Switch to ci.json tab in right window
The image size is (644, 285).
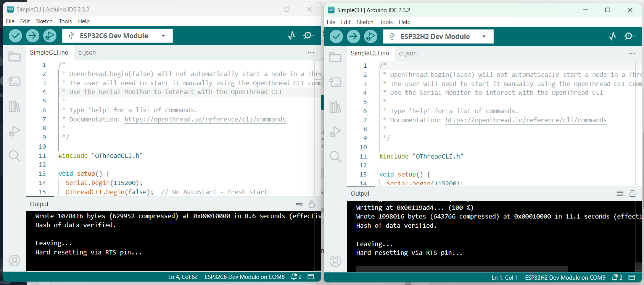point(408,53)
